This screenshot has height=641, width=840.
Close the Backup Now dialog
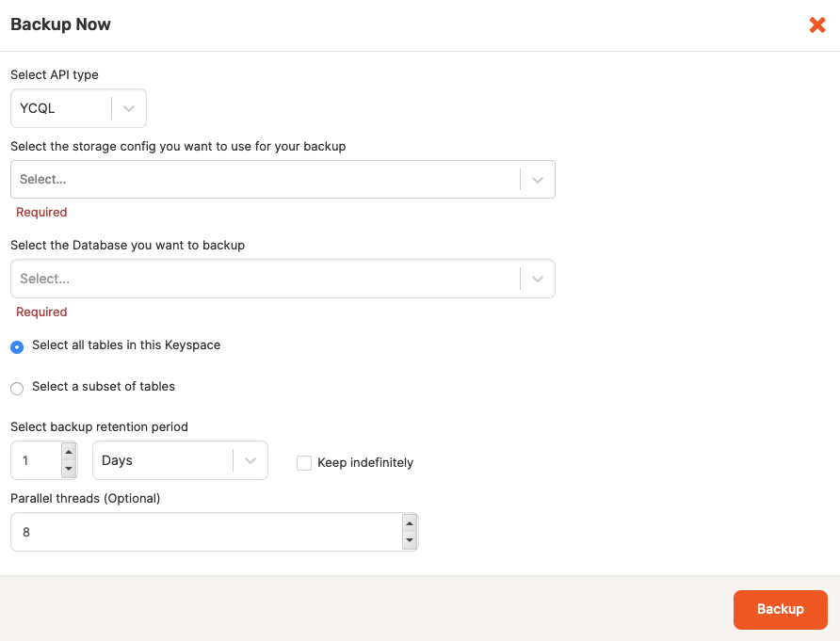[816, 25]
